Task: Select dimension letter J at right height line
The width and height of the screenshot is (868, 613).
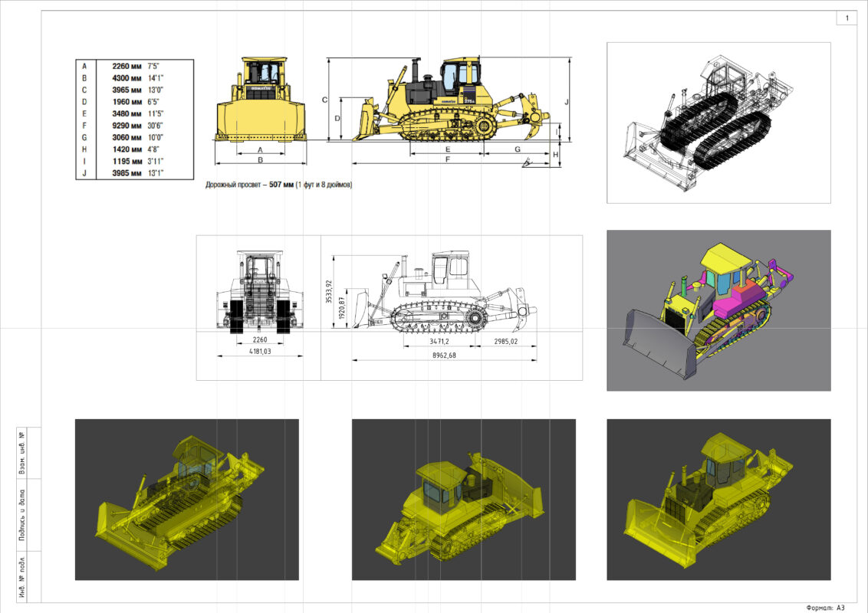Action: [x=567, y=103]
